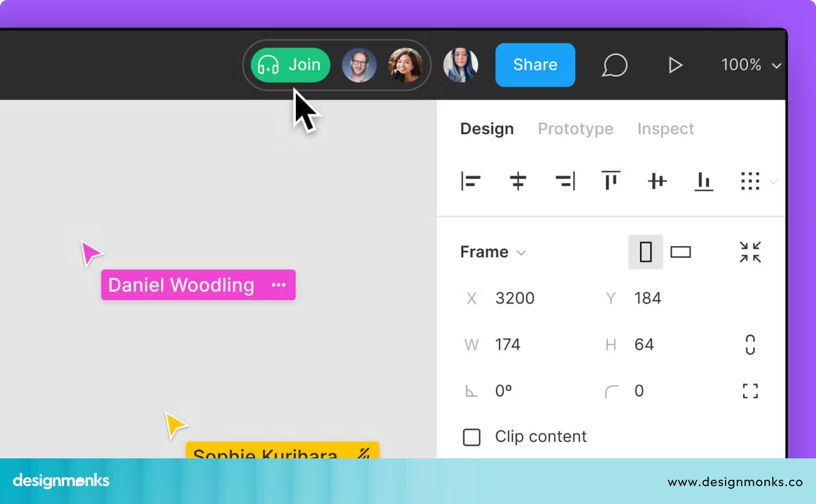Screen dimensions: 816x504
Task: Open the tidy up distribute grid icon
Action: tap(750, 181)
